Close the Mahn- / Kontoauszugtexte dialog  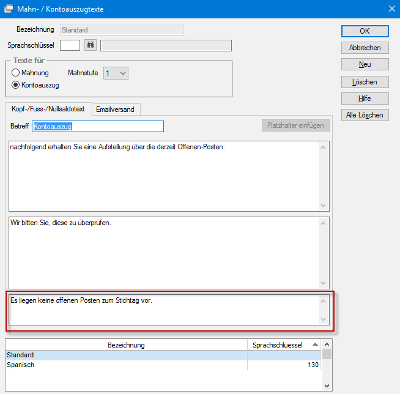click(x=392, y=9)
